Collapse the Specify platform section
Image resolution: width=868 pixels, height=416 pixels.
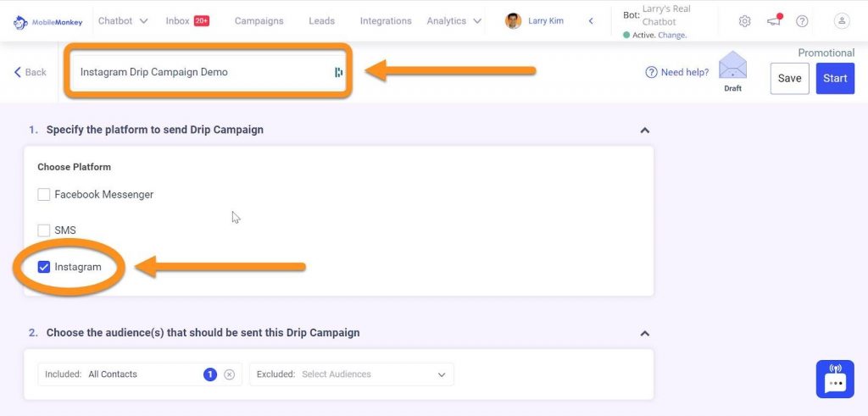[x=644, y=130]
